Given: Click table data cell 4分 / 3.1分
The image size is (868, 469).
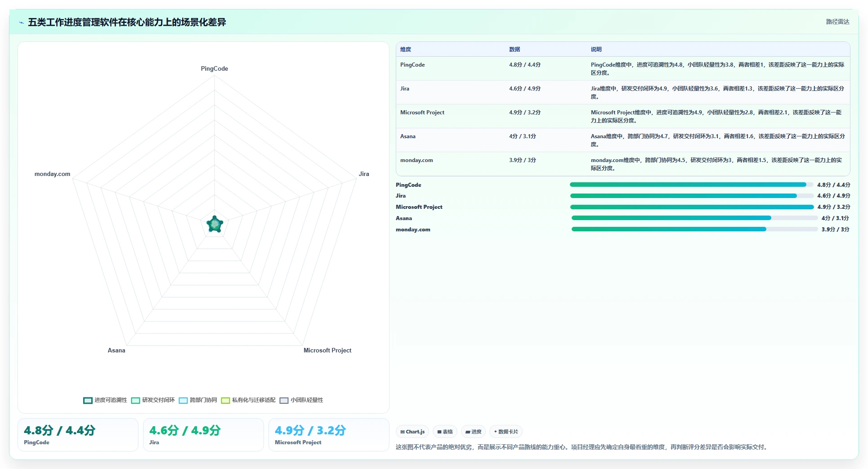Looking at the screenshot, I should tap(523, 136).
